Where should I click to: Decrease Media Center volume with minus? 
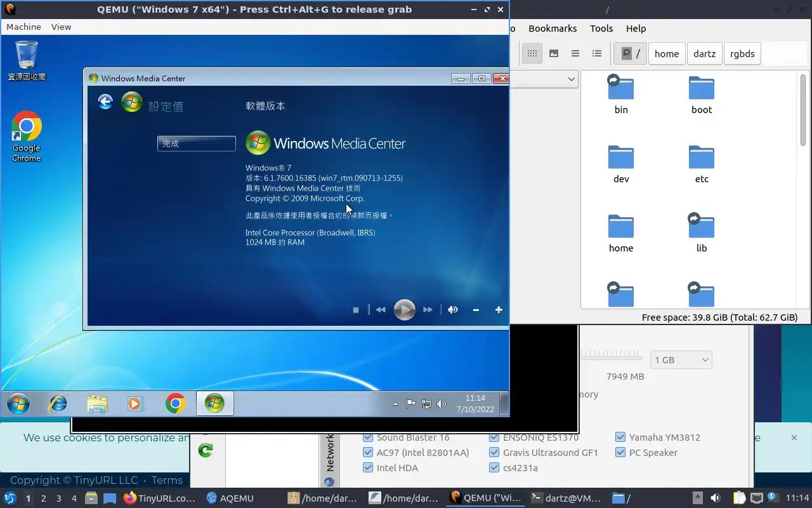[x=476, y=310]
